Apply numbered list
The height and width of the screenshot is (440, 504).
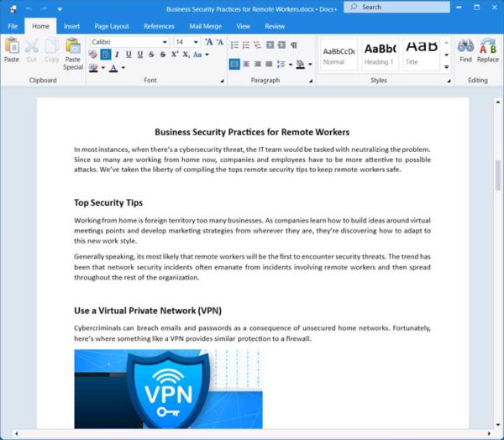(x=246, y=45)
